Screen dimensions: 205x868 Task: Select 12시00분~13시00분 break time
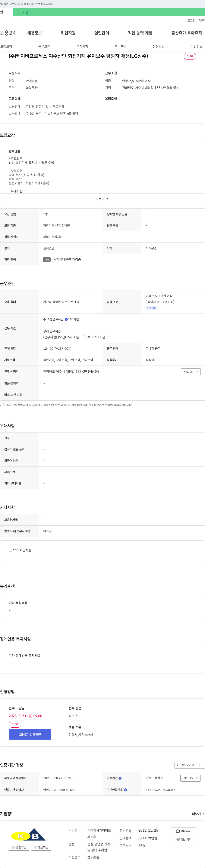click(57, 349)
